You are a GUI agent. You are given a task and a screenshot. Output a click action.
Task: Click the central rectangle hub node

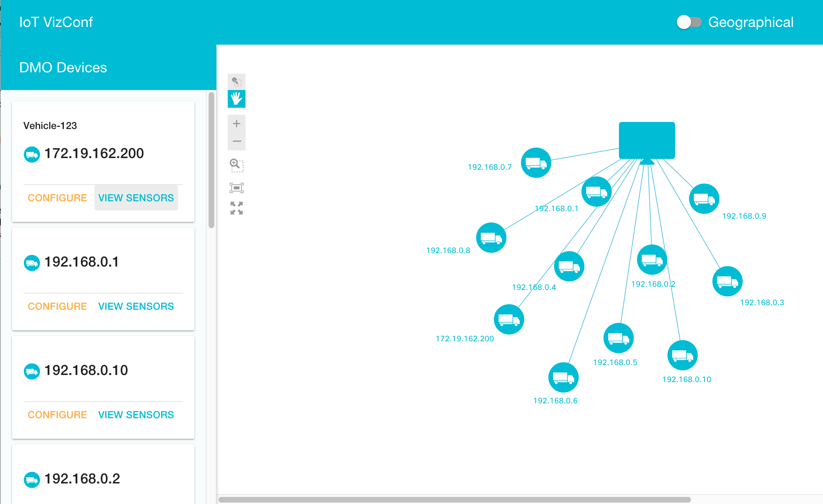647,140
